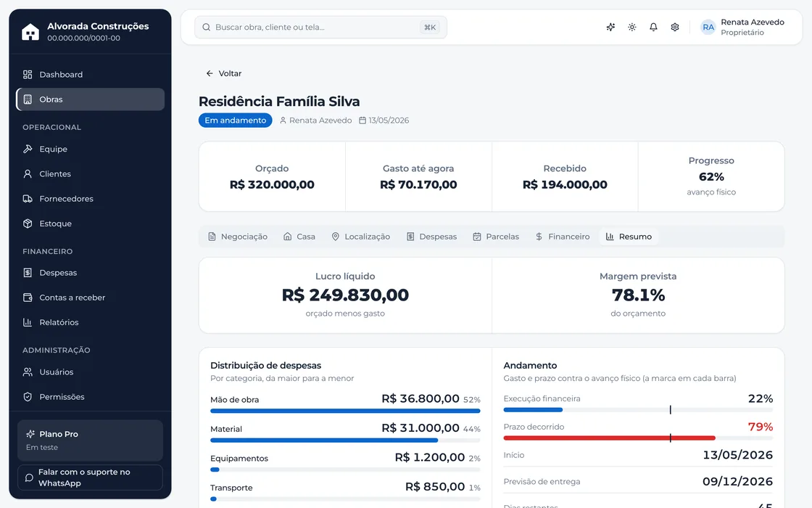Click the Margem prevista 78.1% value

point(638,295)
